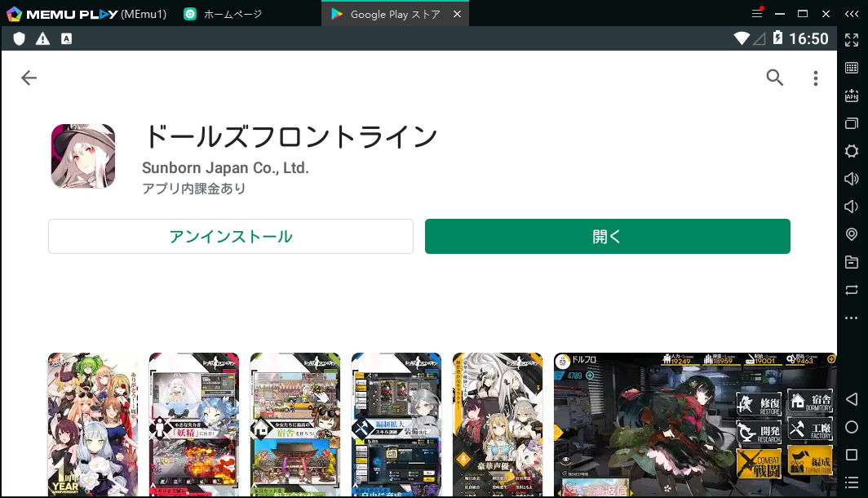
Task: Open the Play Store overflow menu
Action: click(x=815, y=78)
